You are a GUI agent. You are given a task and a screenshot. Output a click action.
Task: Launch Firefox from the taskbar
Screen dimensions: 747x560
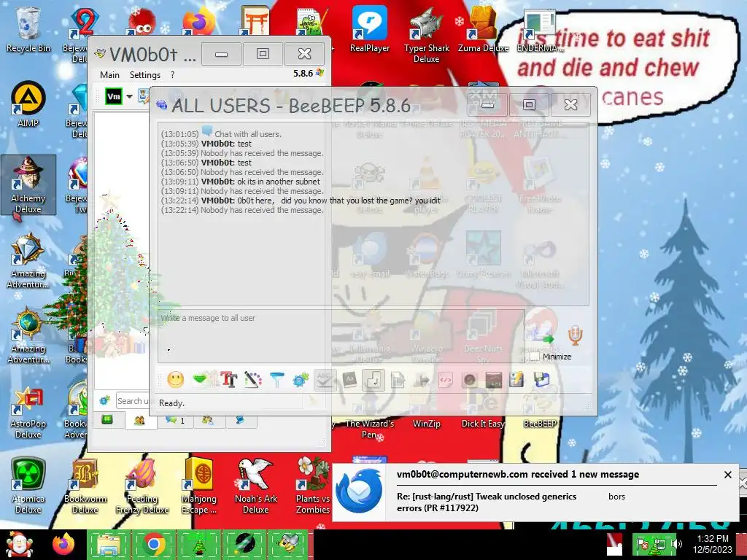pyautogui.click(x=63, y=545)
